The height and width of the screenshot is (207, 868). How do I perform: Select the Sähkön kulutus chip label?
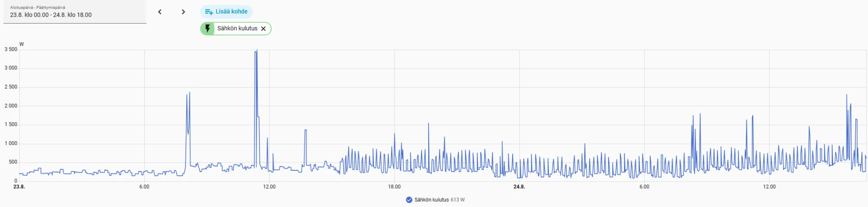point(237,28)
